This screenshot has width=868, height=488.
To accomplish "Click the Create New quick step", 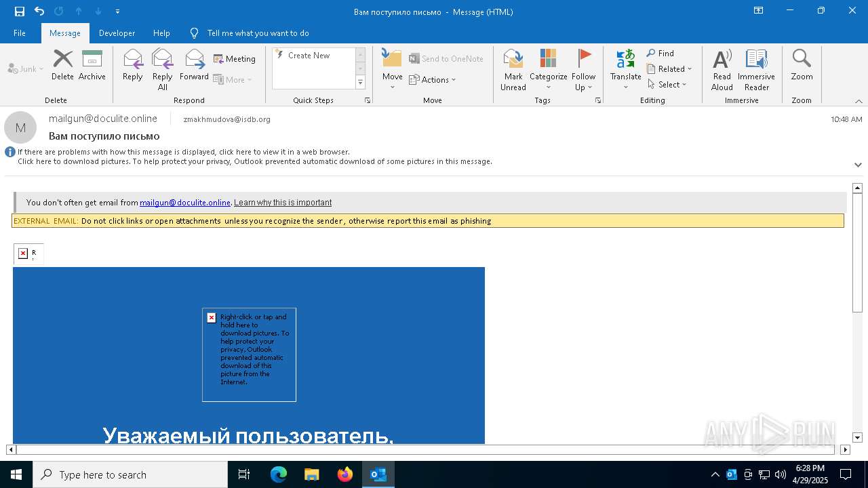I will (x=309, y=56).
